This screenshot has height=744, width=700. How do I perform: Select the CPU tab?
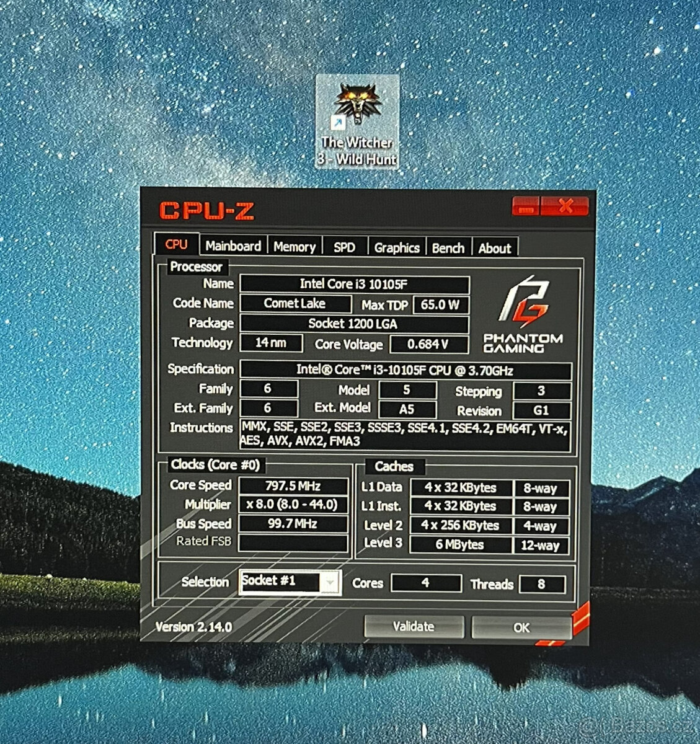[177, 244]
